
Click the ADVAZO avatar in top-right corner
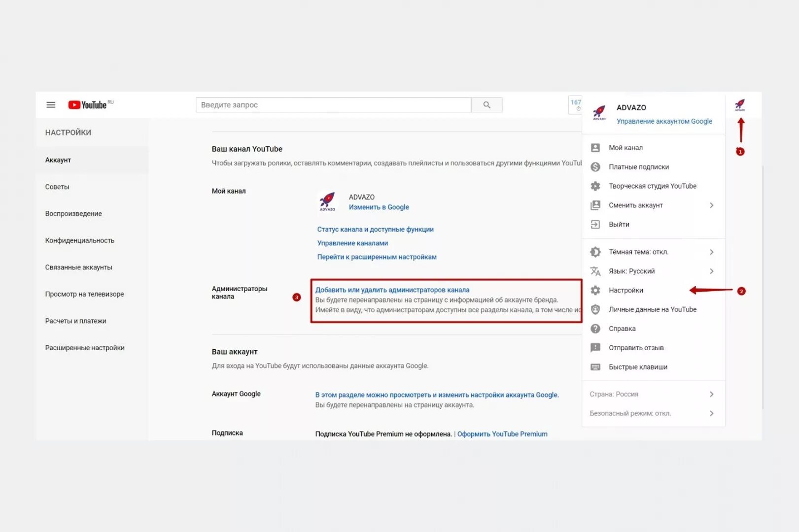(740, 105)
